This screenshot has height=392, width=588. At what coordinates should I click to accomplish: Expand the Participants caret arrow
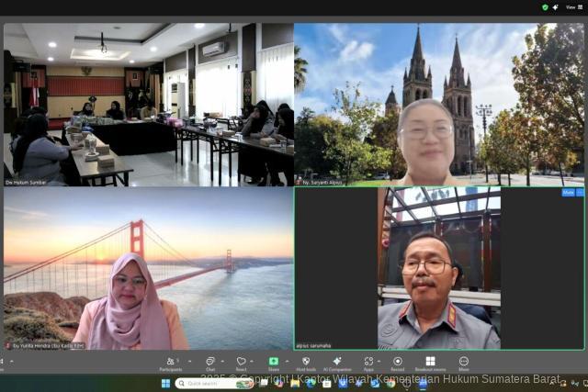tap(182, 359)
